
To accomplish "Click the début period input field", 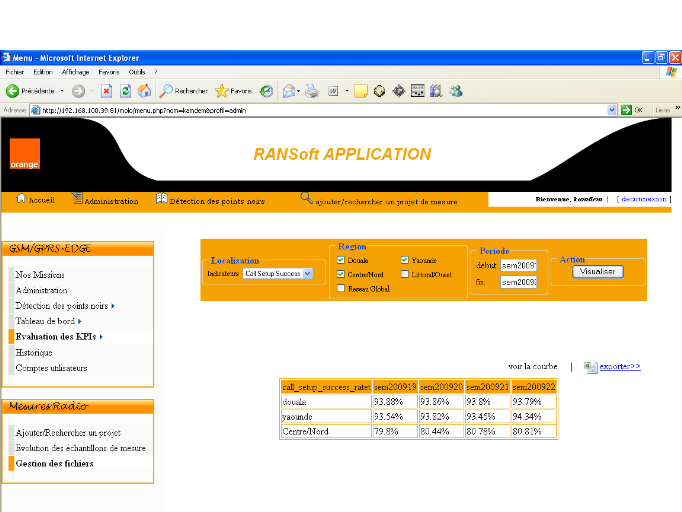I will (x=519, y=266).
